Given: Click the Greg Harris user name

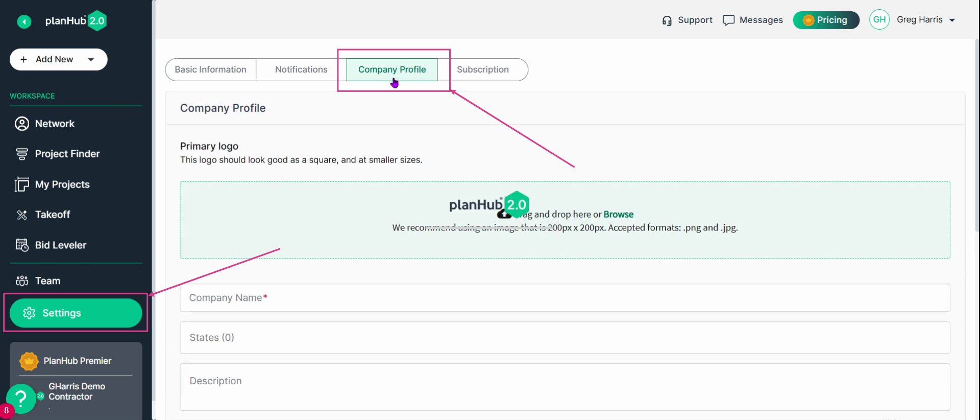Looking at the screenshot, I should tap(919, 20).
